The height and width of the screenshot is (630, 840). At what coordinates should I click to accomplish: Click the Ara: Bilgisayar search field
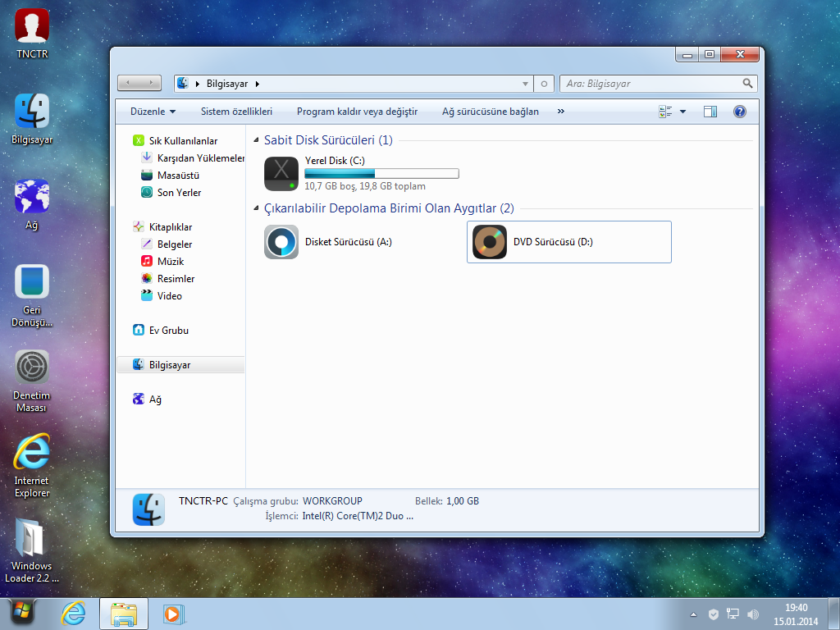[x=651, y=84]
